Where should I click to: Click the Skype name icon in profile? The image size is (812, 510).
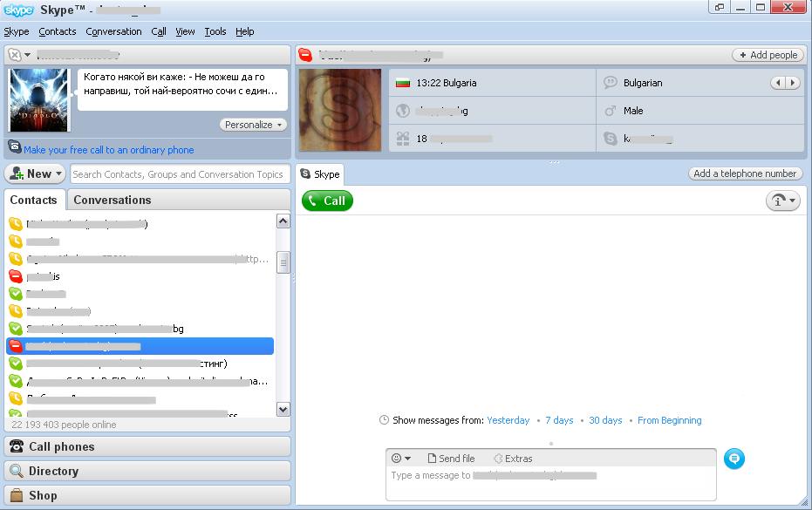tap(611, 139)
